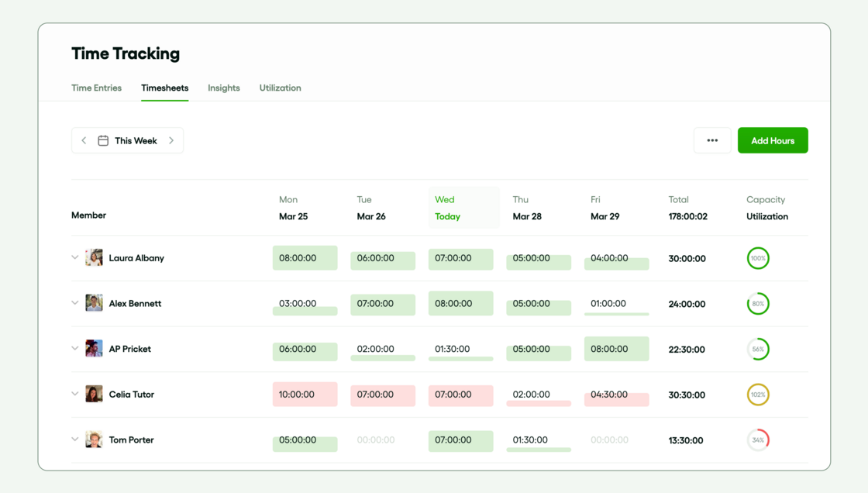The image size is (868, 493).
Task: Click the Add Hours button
Action: (773, 140)
